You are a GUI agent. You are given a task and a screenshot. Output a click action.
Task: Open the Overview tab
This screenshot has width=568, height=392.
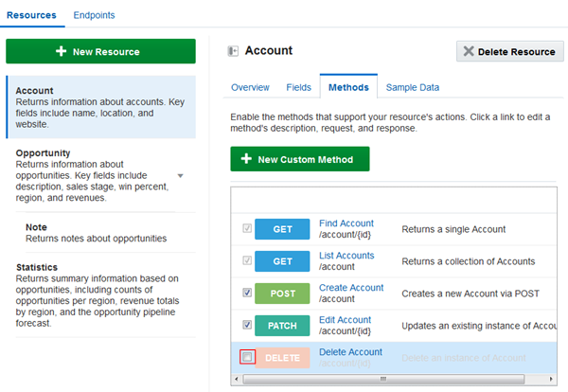(x=251, y=87)
